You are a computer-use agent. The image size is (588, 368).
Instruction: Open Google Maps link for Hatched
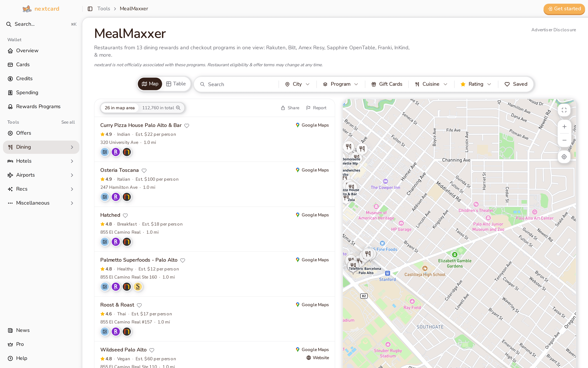pyautogui.click(x=312, y=215)
